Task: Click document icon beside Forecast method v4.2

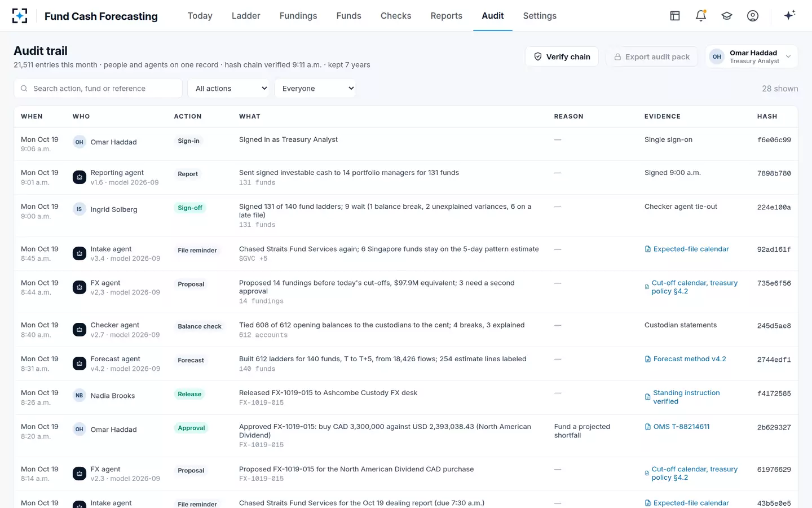Action: click(648, 359)
